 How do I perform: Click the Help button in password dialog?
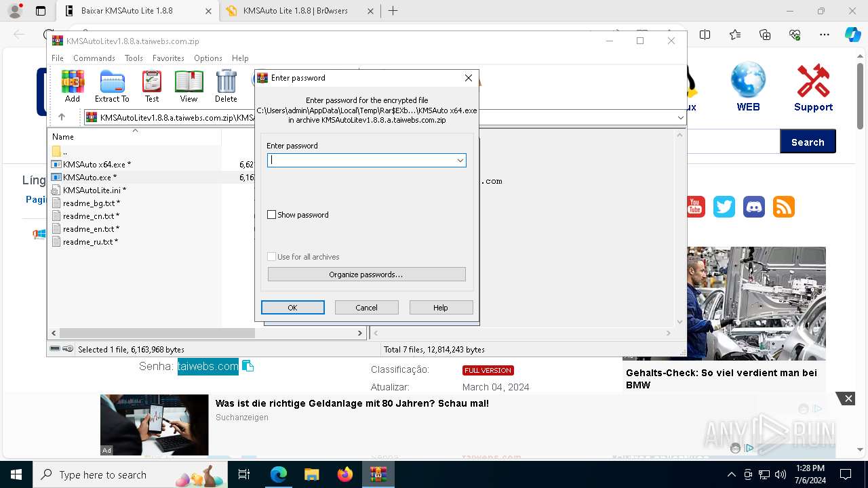pyautogui.click(x=441, y=308)
